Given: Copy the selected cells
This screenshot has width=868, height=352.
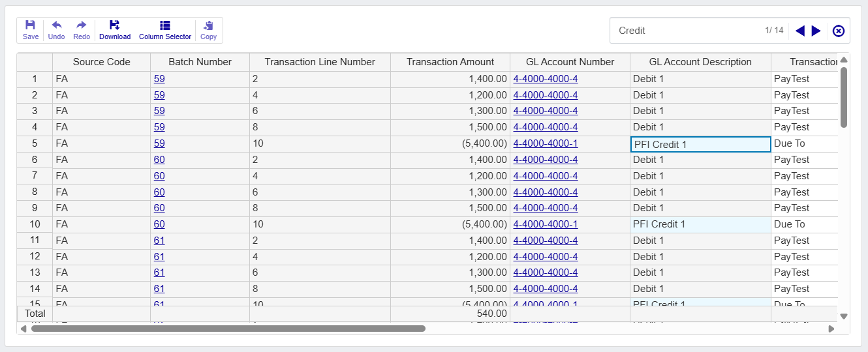Looking at the screenshot, I should tap(208, 30).
